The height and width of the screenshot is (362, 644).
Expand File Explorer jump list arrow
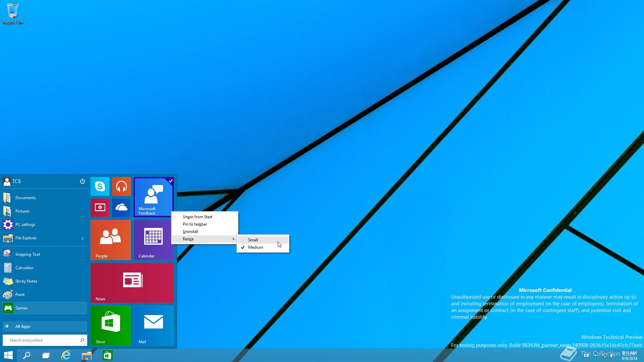tap(83, 238)
